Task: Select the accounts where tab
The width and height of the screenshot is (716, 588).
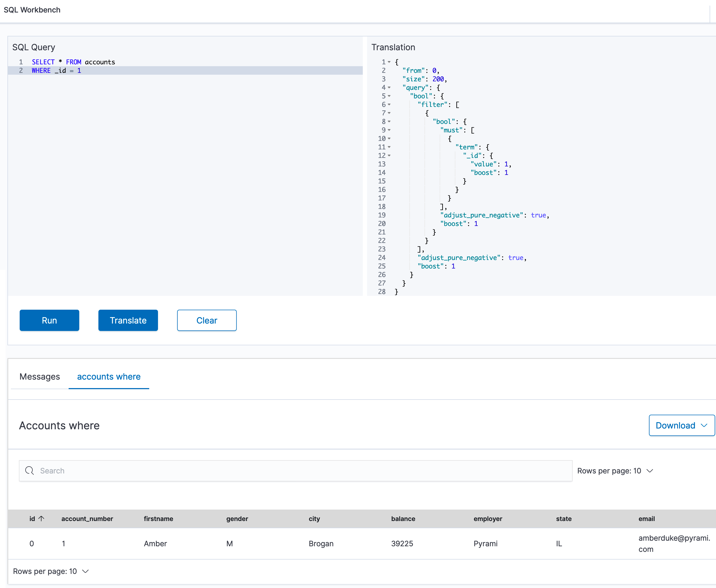Action: 109,377
